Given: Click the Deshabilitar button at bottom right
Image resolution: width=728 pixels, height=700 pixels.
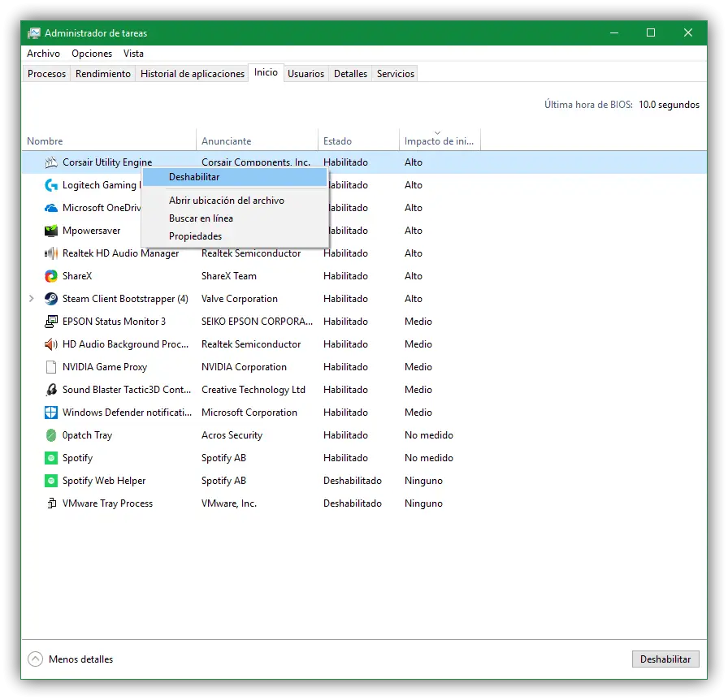Looking at the screenshot, I should tap(665, 659).
